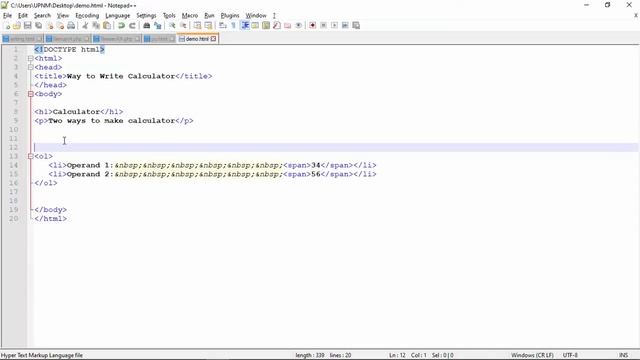Screen dimensions: 640x360
Task: Open Find using the binoculars icon
Action: point(147,25)
